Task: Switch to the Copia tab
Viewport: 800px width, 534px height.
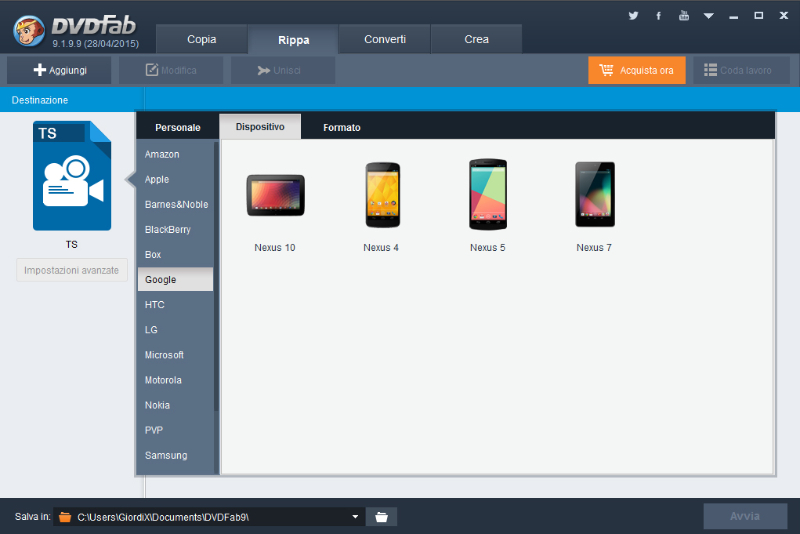Action: tap(201, 39)
